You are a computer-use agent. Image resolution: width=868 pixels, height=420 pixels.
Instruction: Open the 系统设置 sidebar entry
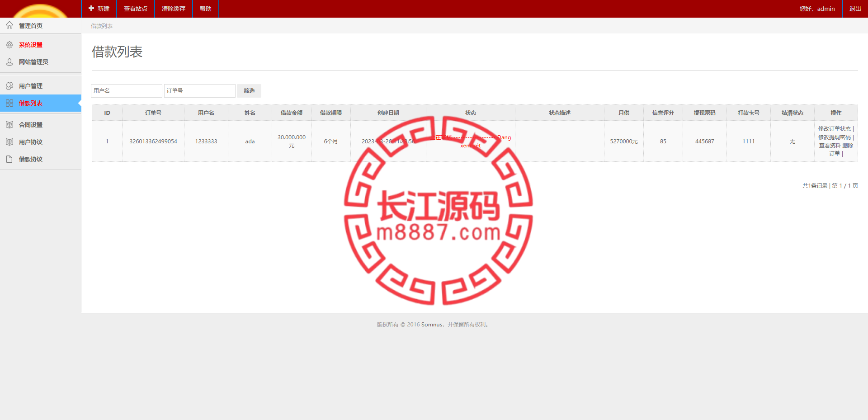point(31,45)
